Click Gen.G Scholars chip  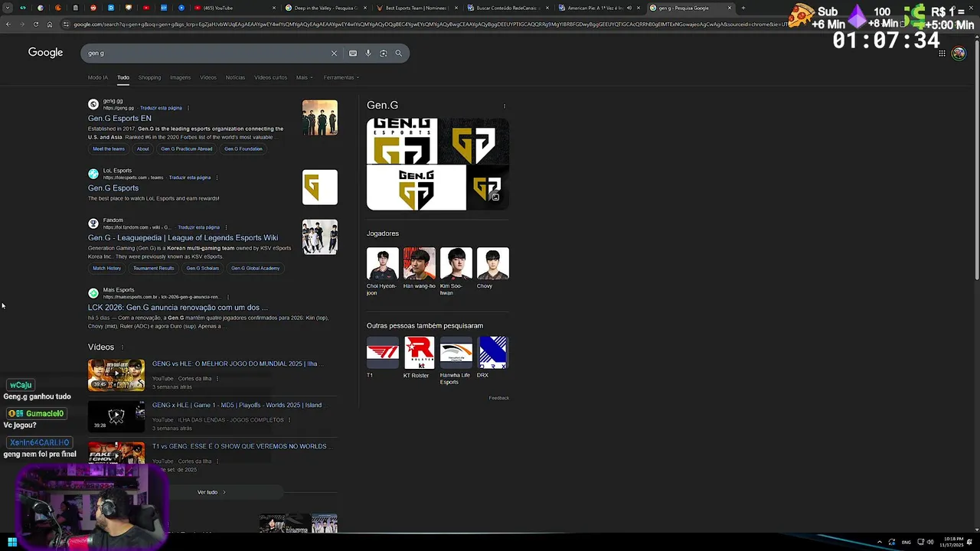203,269
